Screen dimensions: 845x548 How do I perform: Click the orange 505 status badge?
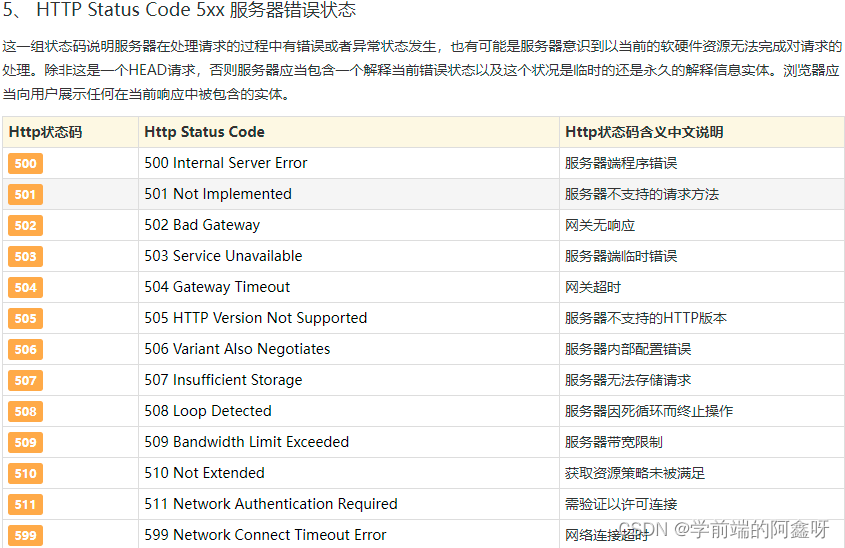coord(25,318)
